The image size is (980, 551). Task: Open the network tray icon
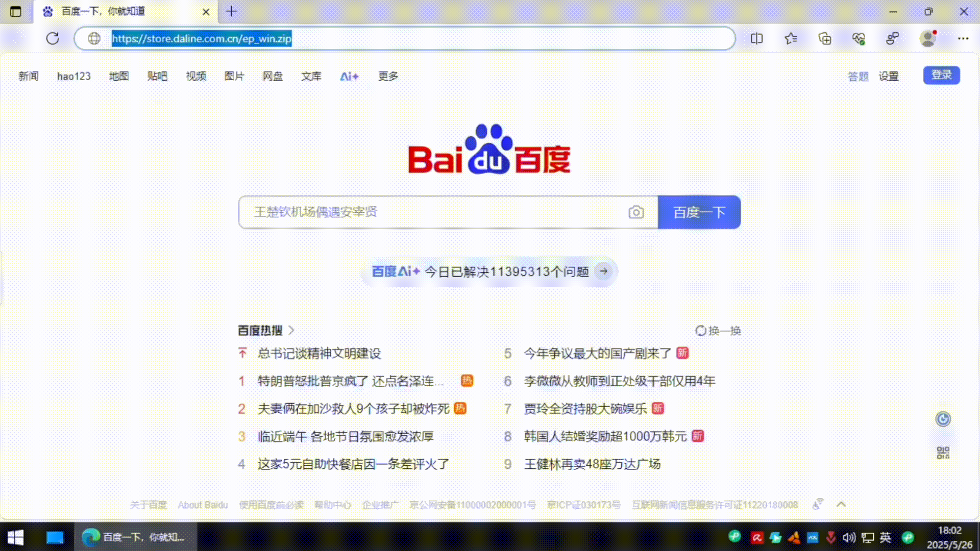tap(868, 537)
